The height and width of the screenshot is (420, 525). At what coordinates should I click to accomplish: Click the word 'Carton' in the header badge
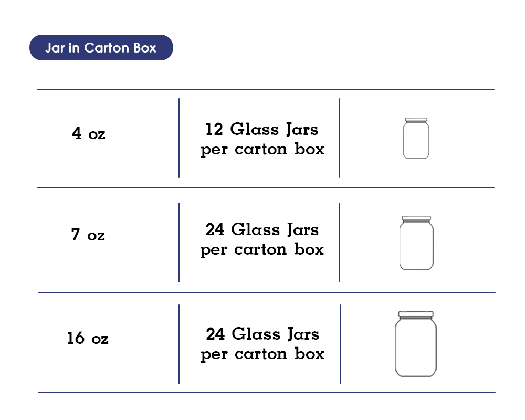point(107,48)
